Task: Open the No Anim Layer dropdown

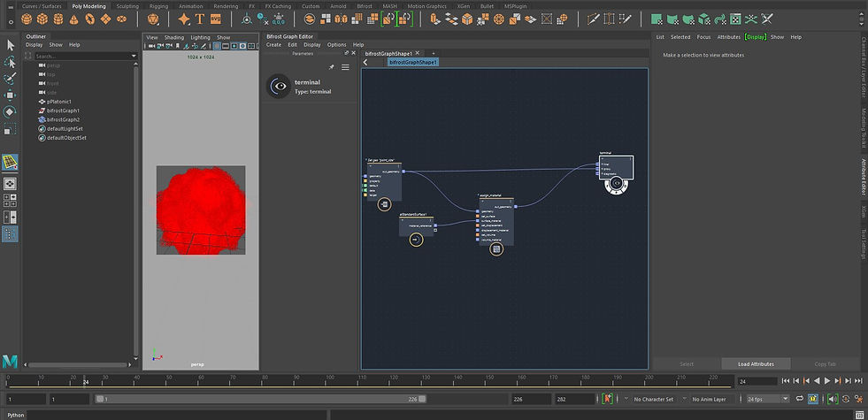Action: (x=711, y=399)
